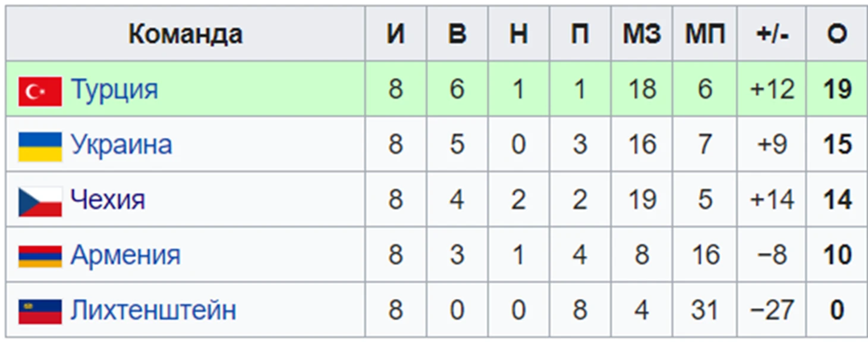Open the Армения team link
Image resolution: width=868 pixels, height=342 pixels.
pos(125,255)
